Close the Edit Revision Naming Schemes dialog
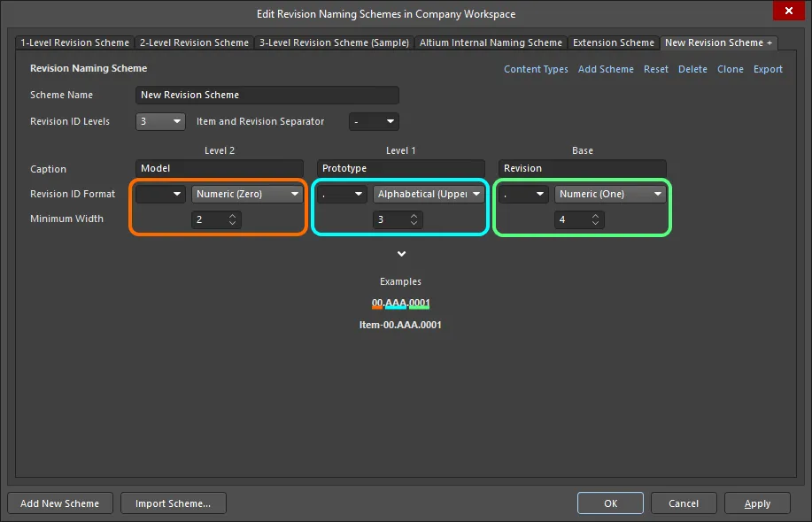The image size is (812, 522). (x=788, y=11)
